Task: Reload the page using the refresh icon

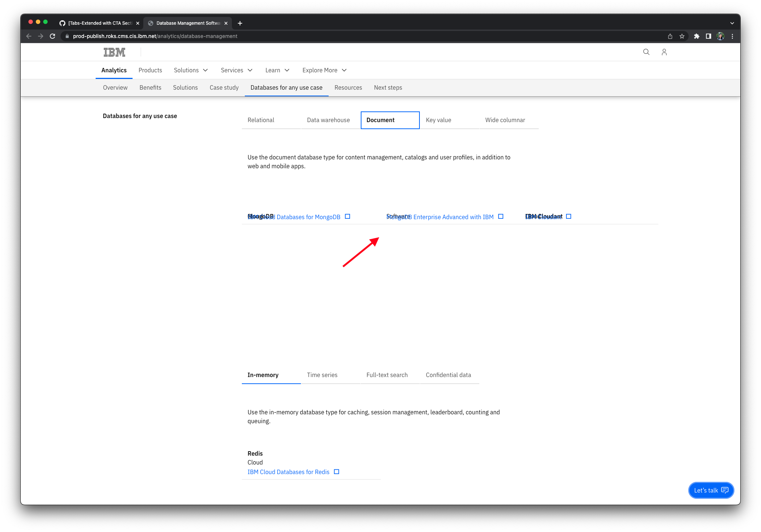Action: click(52, 36)
